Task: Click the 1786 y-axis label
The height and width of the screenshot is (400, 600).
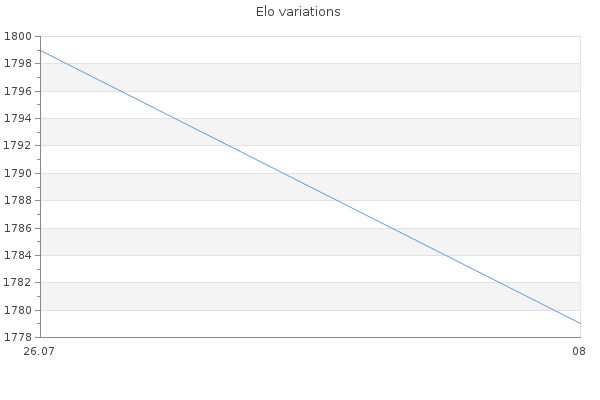Action: (x=18, y=228)
